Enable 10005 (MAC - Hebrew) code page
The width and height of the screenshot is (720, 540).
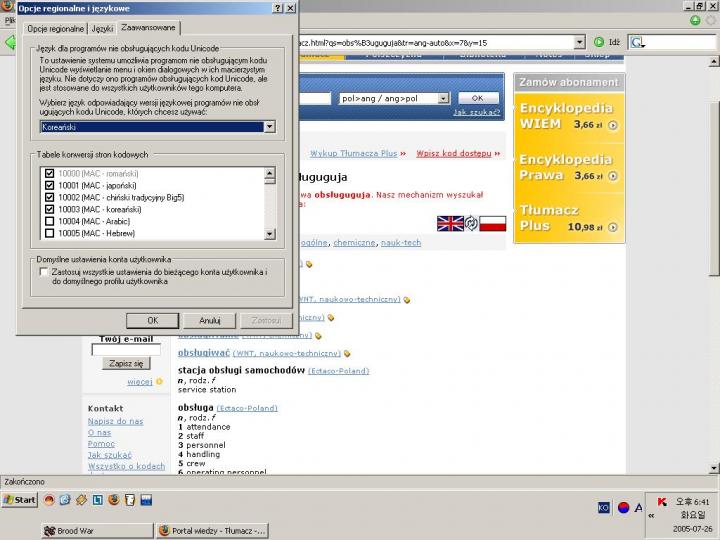coord(50,233)
